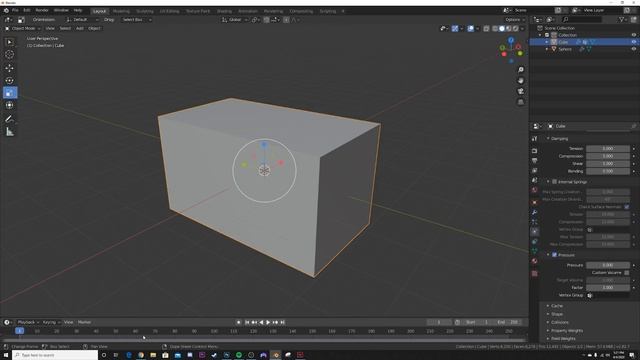This screenshot has height=360, width=640.
Task: Expand the Shape panel
Action: [557, 314]
